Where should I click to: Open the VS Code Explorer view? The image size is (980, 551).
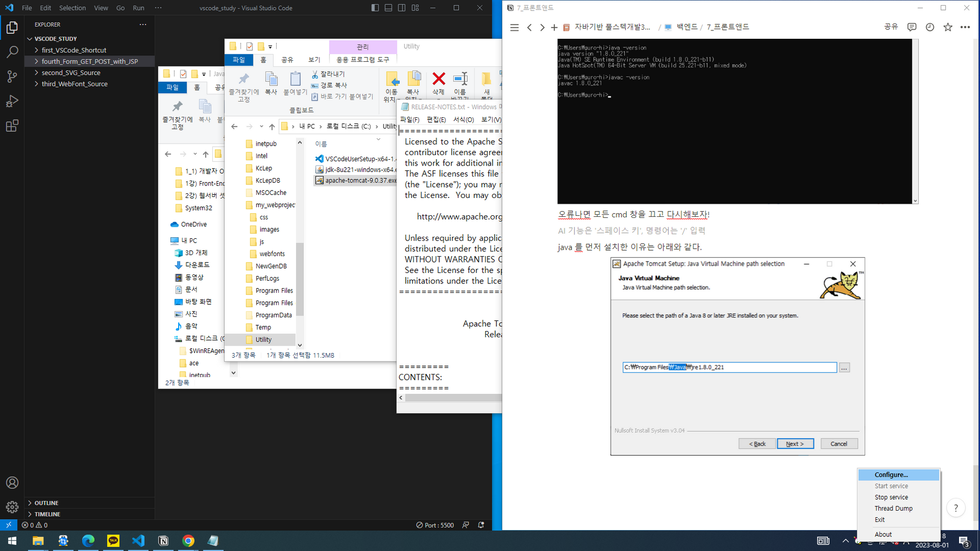[12, 27]
